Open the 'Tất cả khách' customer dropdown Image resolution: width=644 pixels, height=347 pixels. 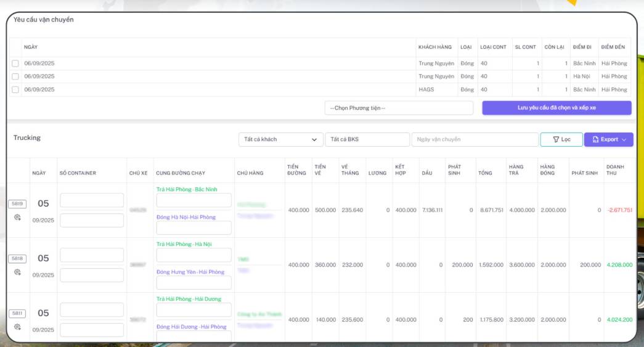(280, 140)
